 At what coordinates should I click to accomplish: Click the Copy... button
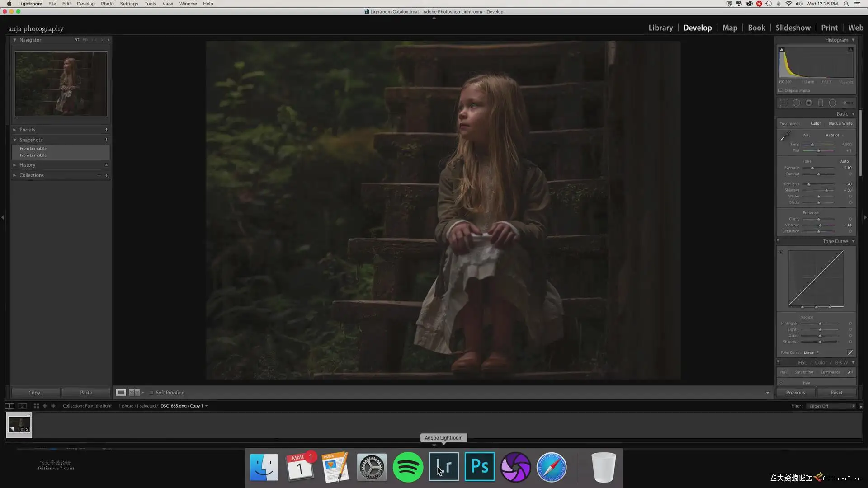point(35,393)
